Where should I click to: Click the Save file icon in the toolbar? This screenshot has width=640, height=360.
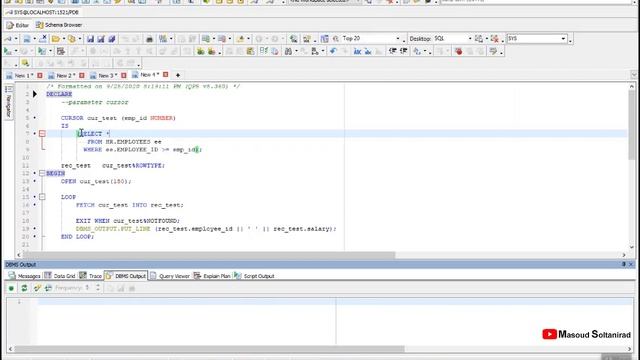pyautogui.click(x=90, y=39)
